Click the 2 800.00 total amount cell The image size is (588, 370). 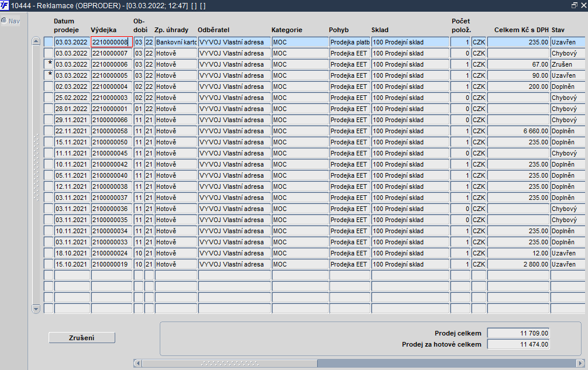[518, 264]
